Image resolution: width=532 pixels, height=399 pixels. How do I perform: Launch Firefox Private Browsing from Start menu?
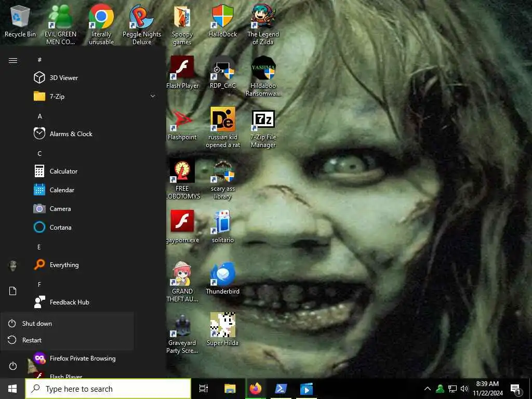[95, 358]
